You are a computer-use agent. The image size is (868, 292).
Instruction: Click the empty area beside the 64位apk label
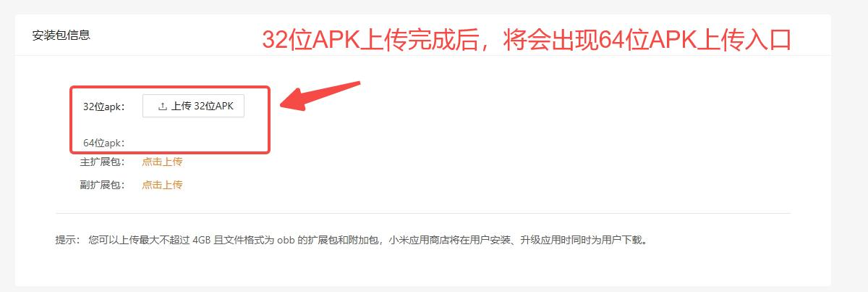[x=195, y=143]
